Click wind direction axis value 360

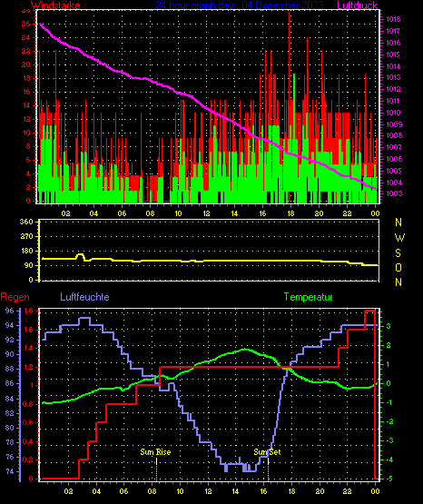point(26,222)
